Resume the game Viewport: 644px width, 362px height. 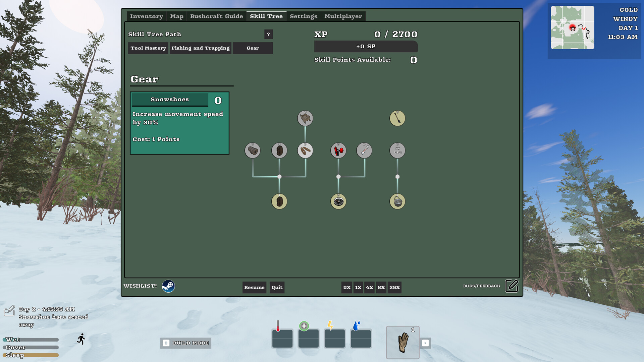coord(254,287)
